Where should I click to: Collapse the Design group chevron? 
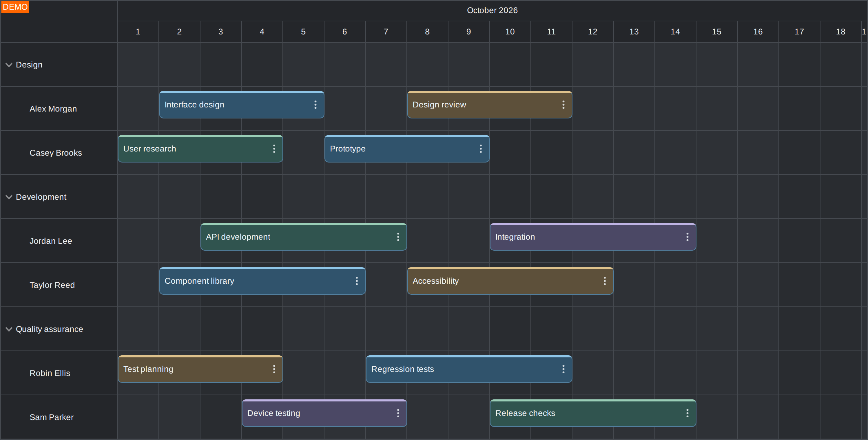(x=9, y=65)
